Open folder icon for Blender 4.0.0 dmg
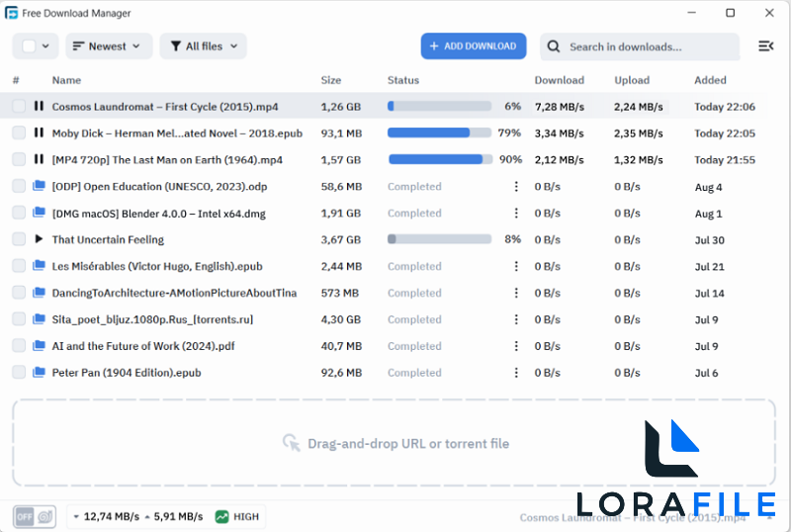This screenshot has width=791, height=532. (x=39, y=213)
